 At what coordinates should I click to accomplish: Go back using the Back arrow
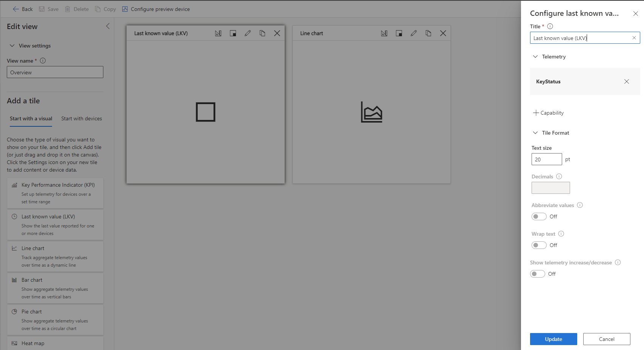pyautogui.click(x=23, y=9)
